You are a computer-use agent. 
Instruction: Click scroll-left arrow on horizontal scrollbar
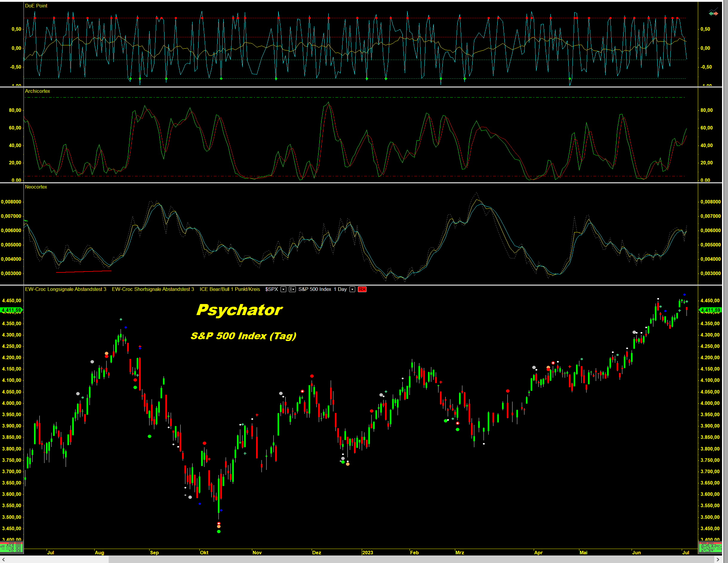click(3, 559)
